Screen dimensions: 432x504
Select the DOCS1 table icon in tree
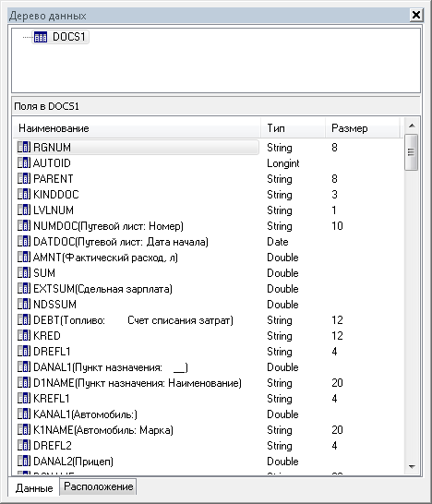[x=41, y=37]
